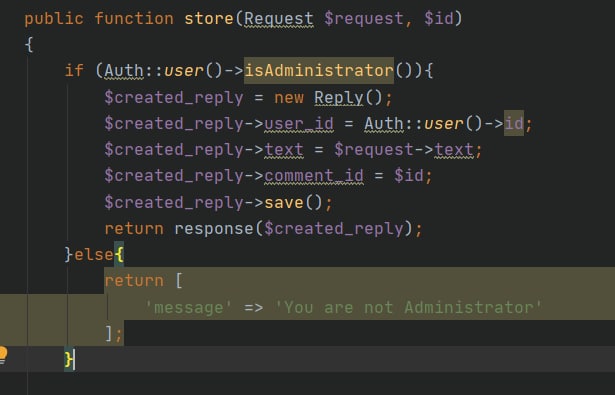This screenshot has height=395, width=615.
Task: Click the highlighted isAdministrator method call
Action: [319, 71]
